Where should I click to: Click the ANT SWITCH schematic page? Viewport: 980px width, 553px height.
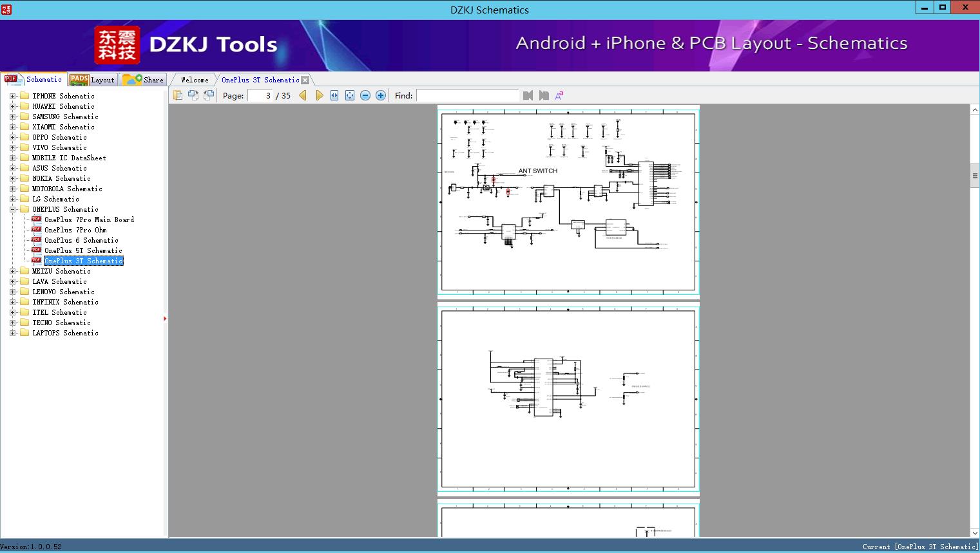[568, 201]
